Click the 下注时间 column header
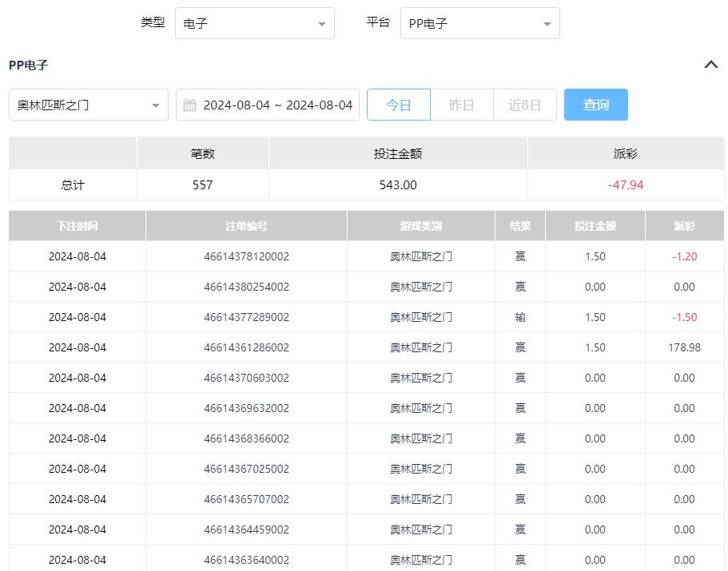The height and width of the screenshot is (571, 728). click(77, 226)
